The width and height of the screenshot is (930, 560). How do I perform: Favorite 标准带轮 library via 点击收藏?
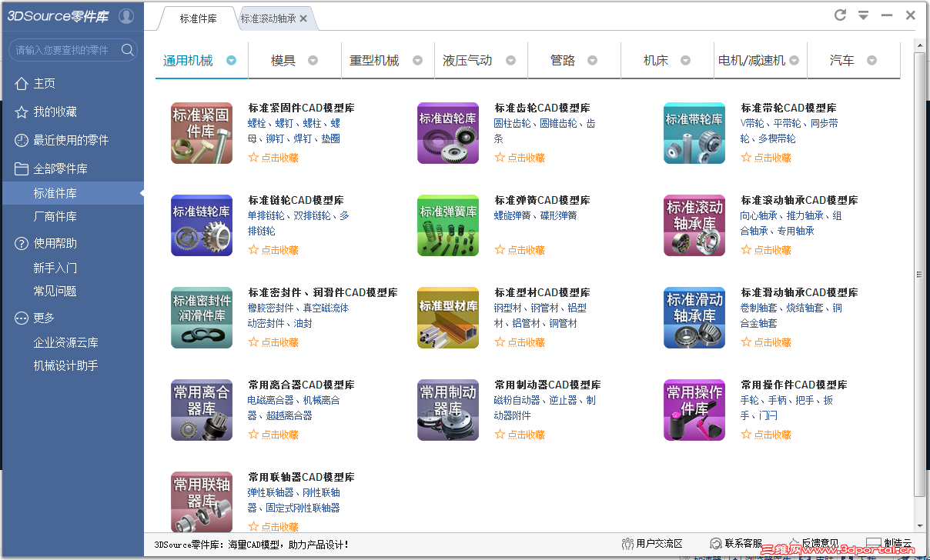pyautogui.click(x=766, y=158)
